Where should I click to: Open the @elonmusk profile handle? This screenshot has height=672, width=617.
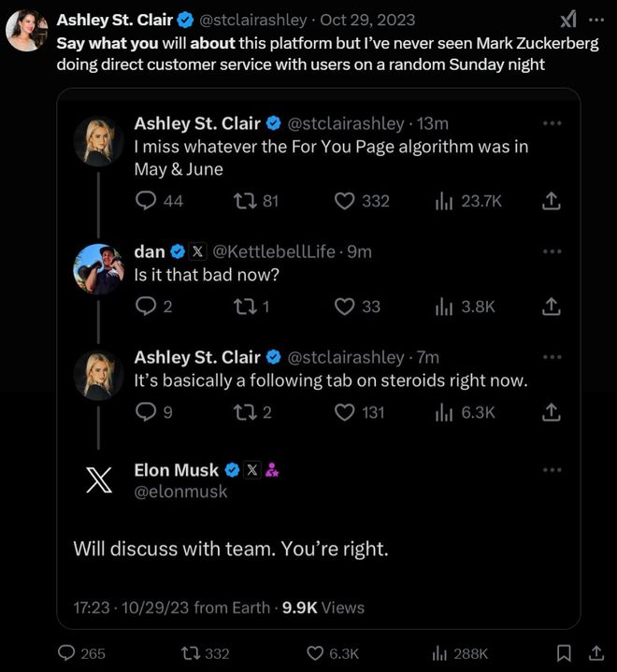click(180, 492)
